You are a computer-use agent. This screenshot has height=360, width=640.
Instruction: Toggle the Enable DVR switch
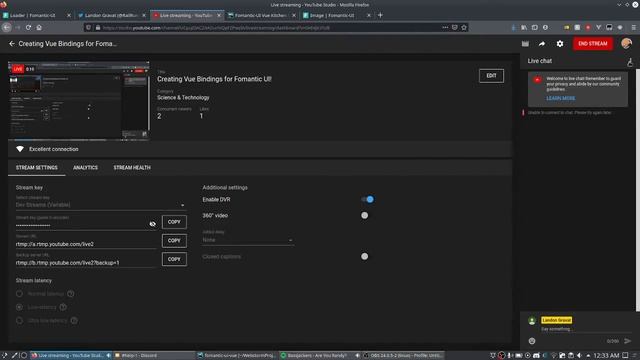(367, 199)
